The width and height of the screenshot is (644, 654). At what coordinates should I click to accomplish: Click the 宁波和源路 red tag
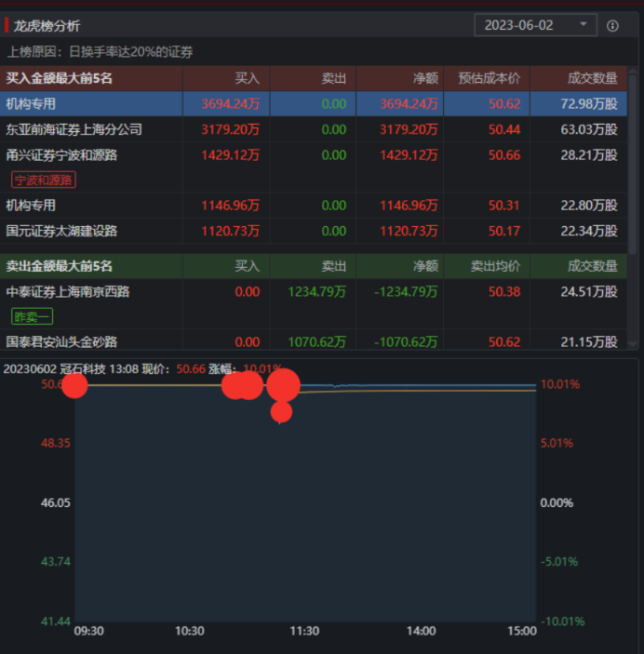tap(44, 180)
